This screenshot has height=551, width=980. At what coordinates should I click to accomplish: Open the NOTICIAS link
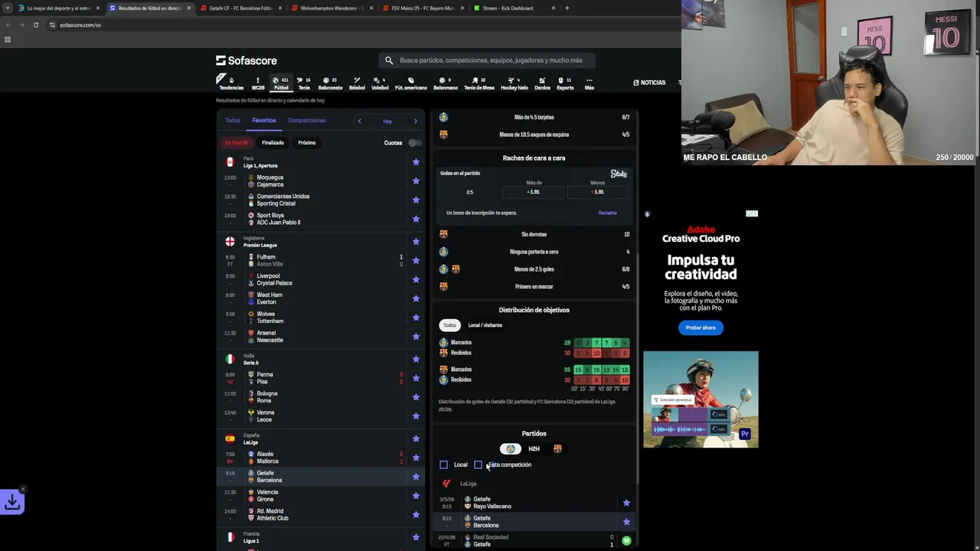pyautogui.click(x=649, y=83)
